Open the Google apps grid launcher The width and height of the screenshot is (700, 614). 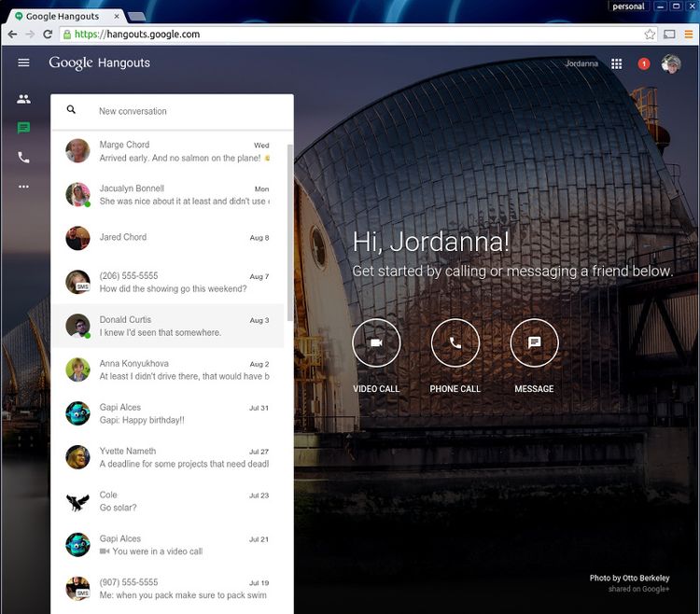click(617, 63)
